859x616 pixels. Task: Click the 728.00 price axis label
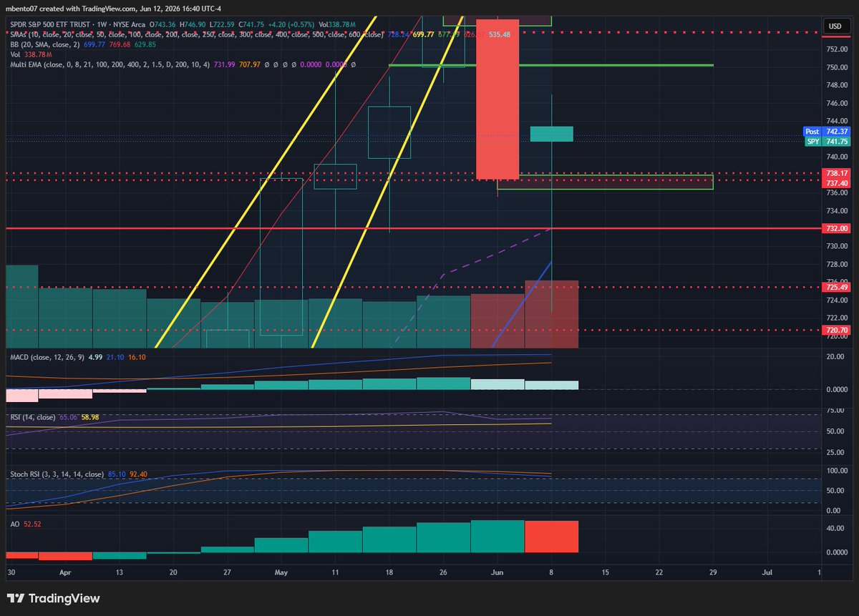(837, 264)
